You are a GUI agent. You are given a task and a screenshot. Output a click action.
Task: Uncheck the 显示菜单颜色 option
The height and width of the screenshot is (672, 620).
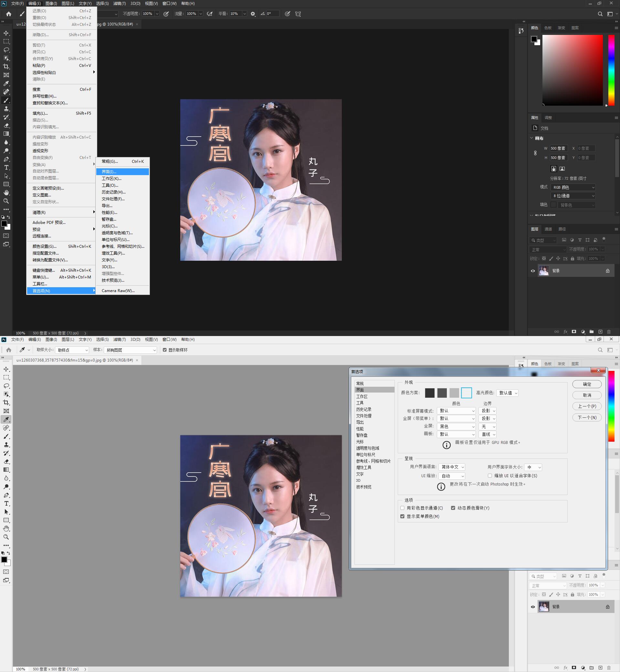(402, 516)
